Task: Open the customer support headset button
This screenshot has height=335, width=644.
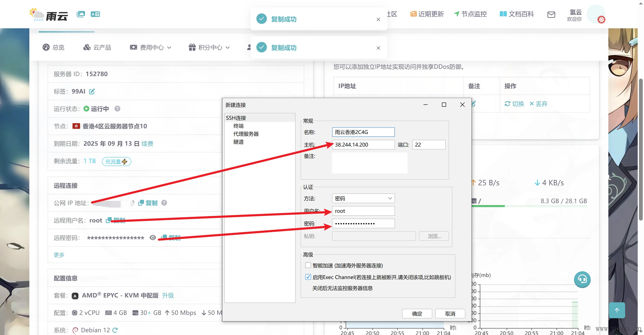Action: 582,279
